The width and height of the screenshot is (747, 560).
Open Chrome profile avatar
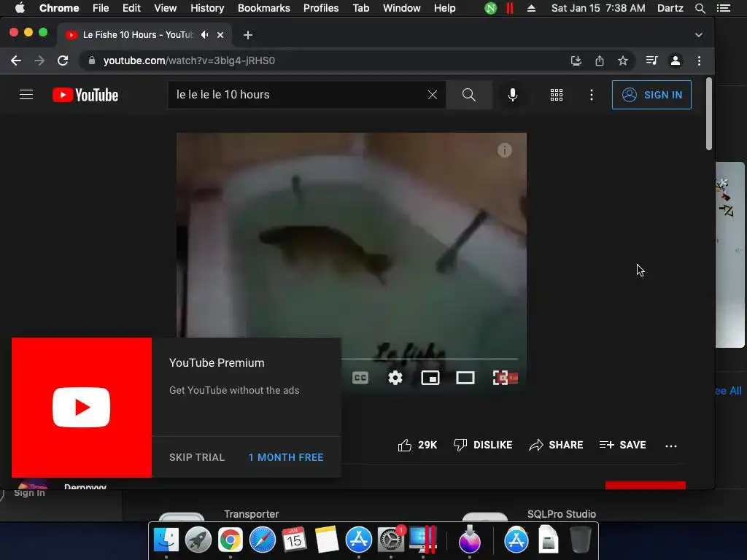click(676, 61)
